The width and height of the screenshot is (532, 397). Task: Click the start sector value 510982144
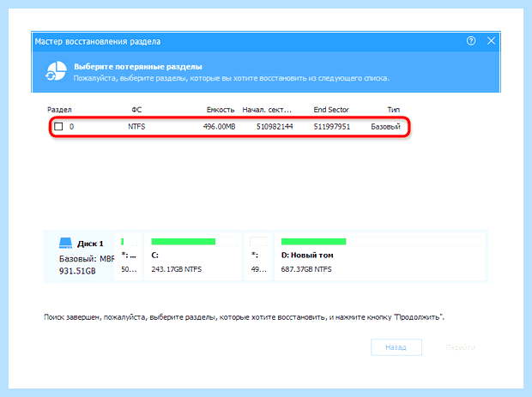pyautogui.click(x=275, y=126)
